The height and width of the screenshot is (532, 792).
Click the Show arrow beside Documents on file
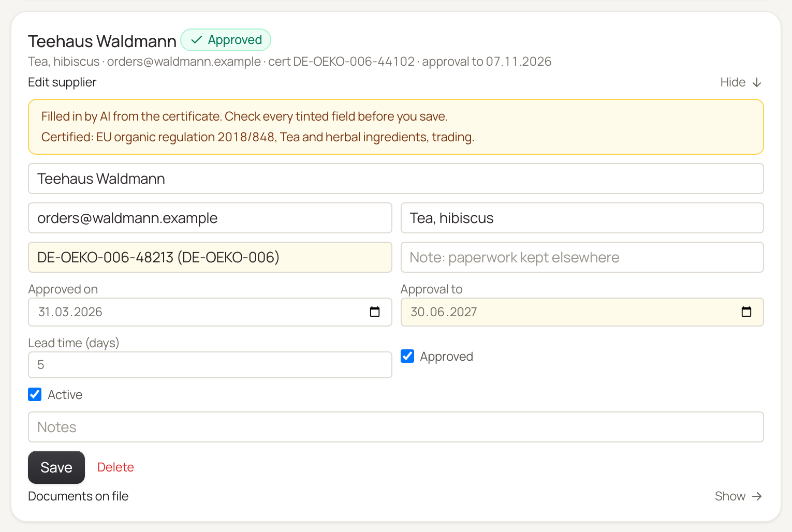coord(757,496)
